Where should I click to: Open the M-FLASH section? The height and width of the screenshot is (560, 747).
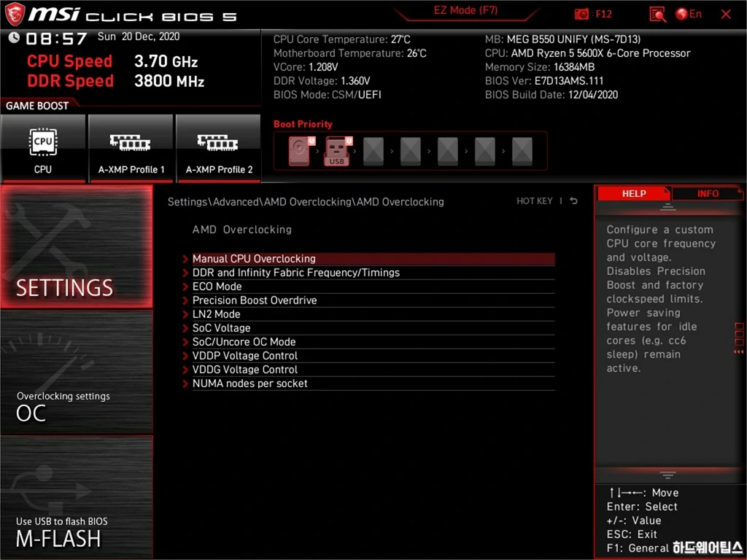tap(76, 497)
